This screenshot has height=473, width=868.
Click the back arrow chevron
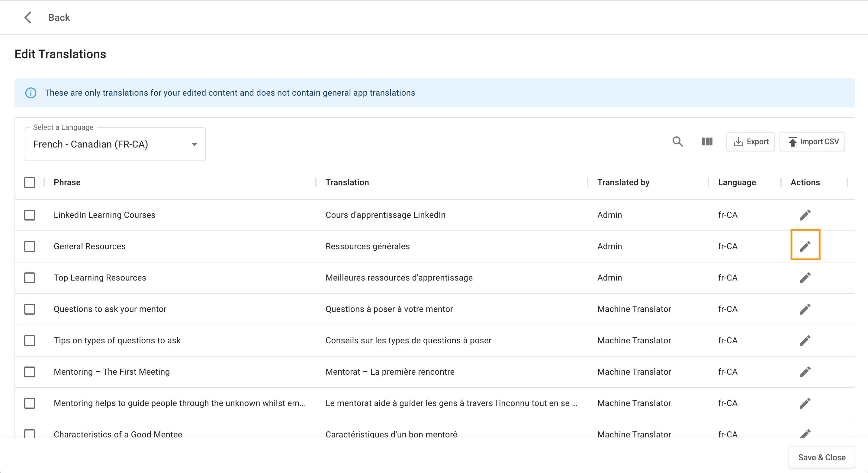[x=28, y=17]
